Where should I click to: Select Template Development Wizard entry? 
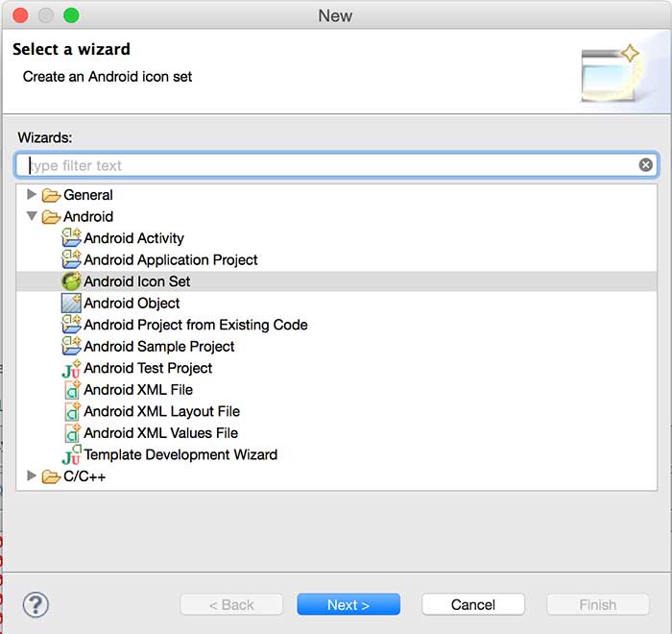(180, 454)
